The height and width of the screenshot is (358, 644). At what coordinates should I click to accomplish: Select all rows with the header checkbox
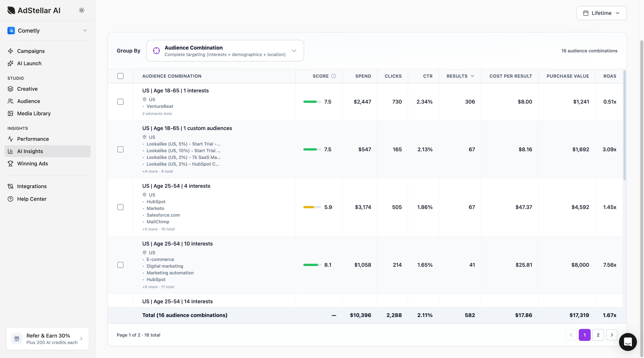120,76
